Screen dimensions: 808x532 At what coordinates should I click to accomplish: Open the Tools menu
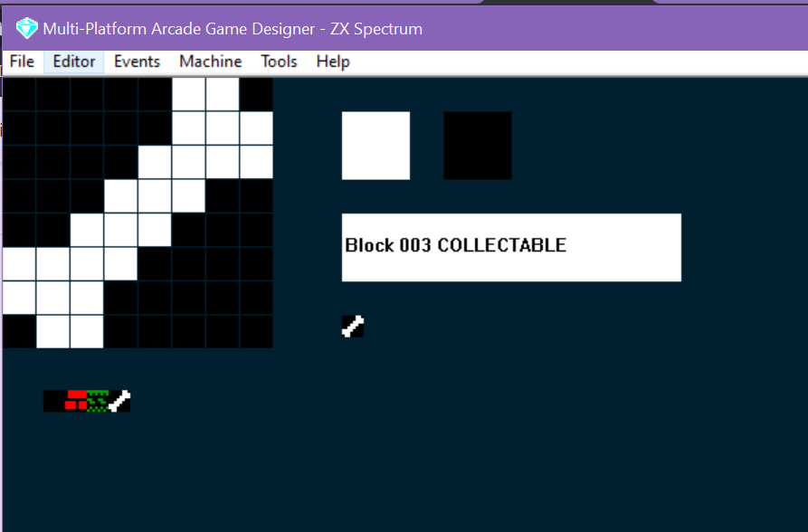(279, 62)
